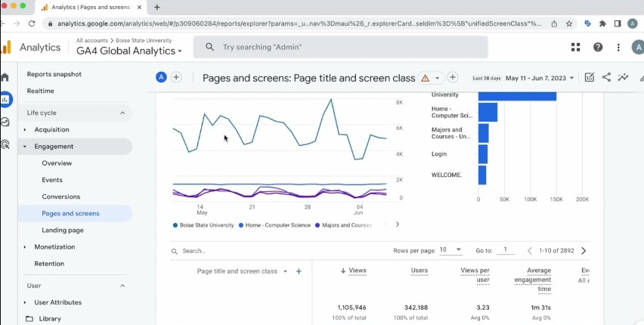Open the Reports icon in left rail

[6, 100]
